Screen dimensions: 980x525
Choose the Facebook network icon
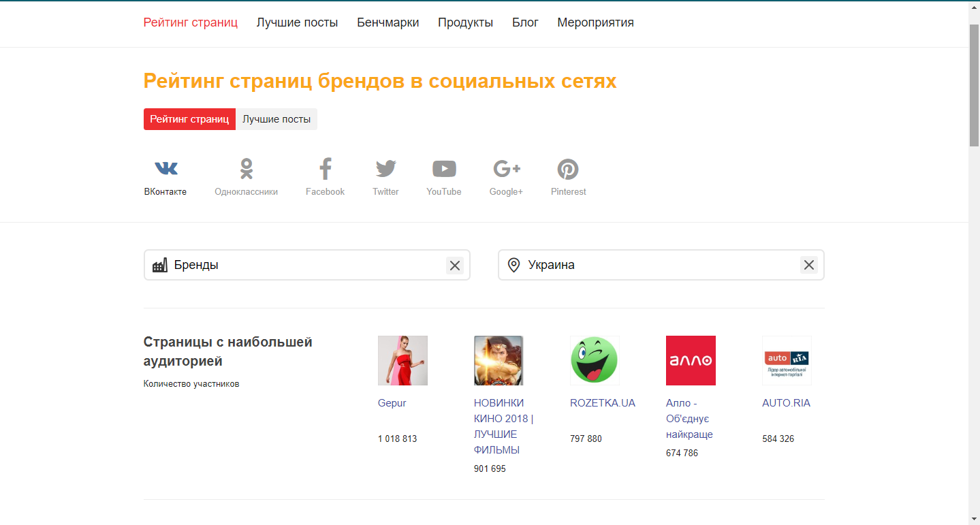(325, 169)
